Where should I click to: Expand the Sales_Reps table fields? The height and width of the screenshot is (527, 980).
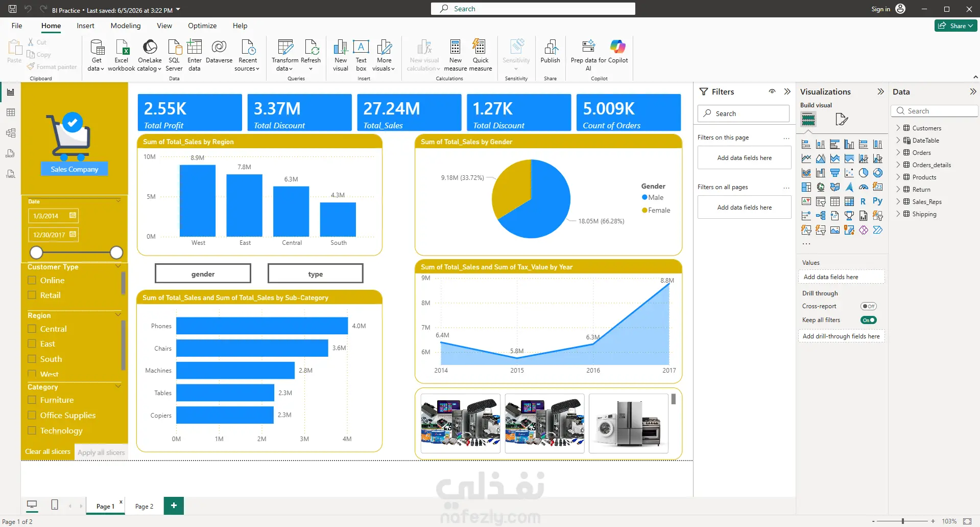pyautogui.click(x=898, y=201)
